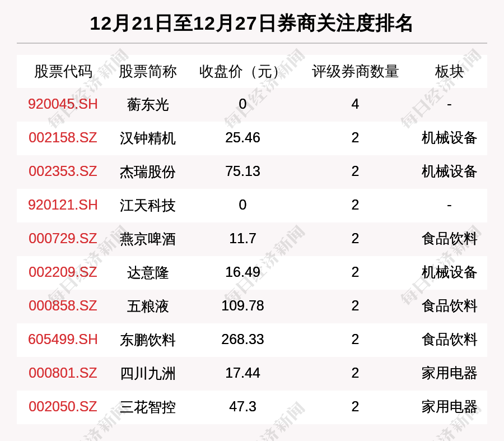Click the 家用电器 sector in 三花智控 row
504x441 pixels.
click(x=449, y=407)
